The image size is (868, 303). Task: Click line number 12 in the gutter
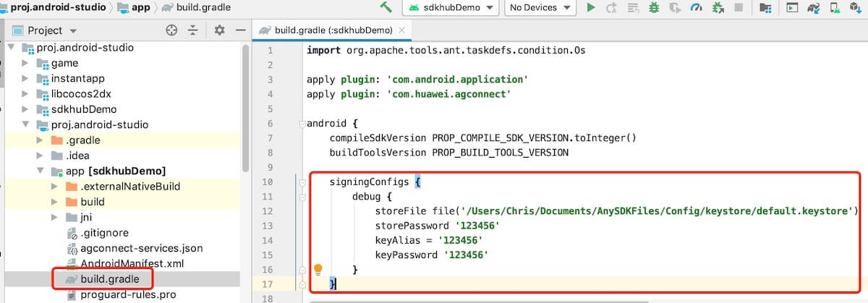[268, 211]
